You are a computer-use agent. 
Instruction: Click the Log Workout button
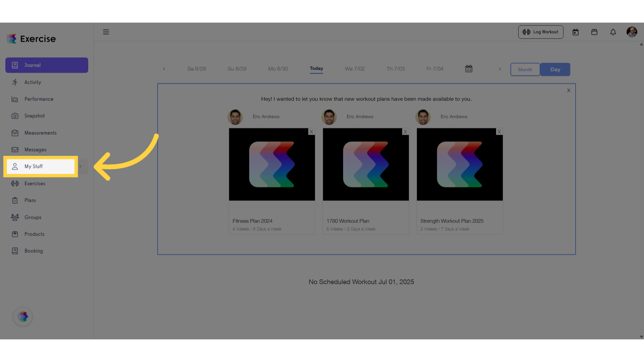point(541,32)
